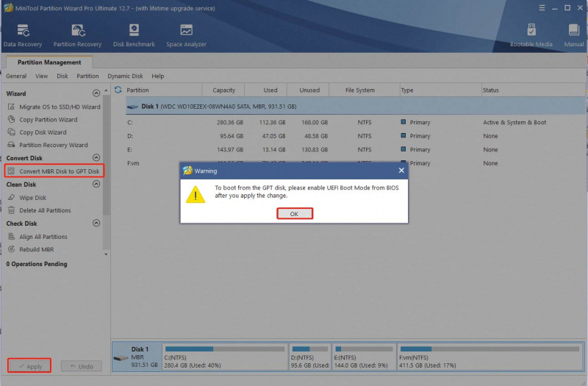
Task: Click the Disk 1 drive icon in partition list
Action: coord(132,107)
